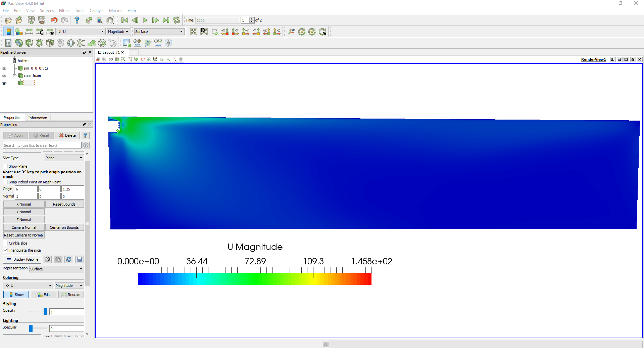Set view direction to +X

point(225,32)
